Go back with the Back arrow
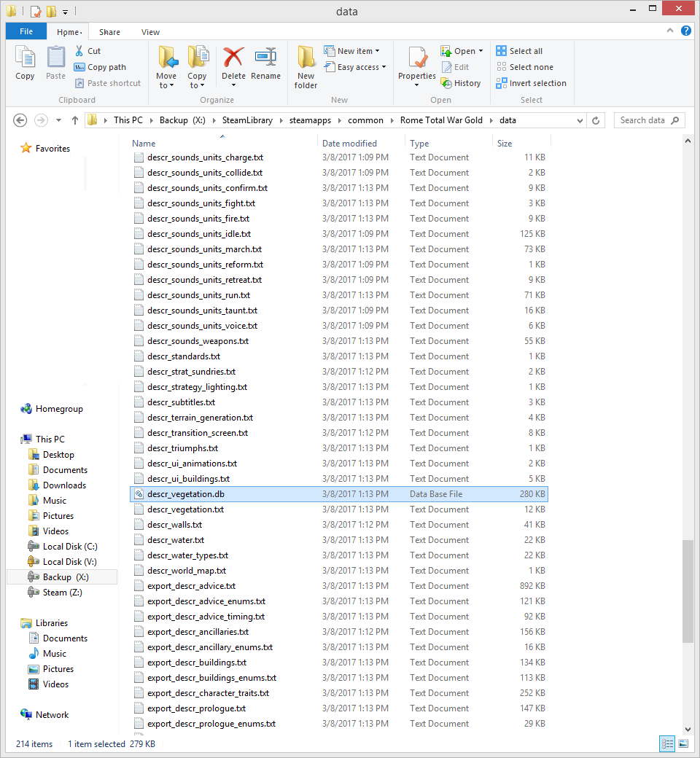The height and width of the screenshot is (758, 700). (20, 120)
